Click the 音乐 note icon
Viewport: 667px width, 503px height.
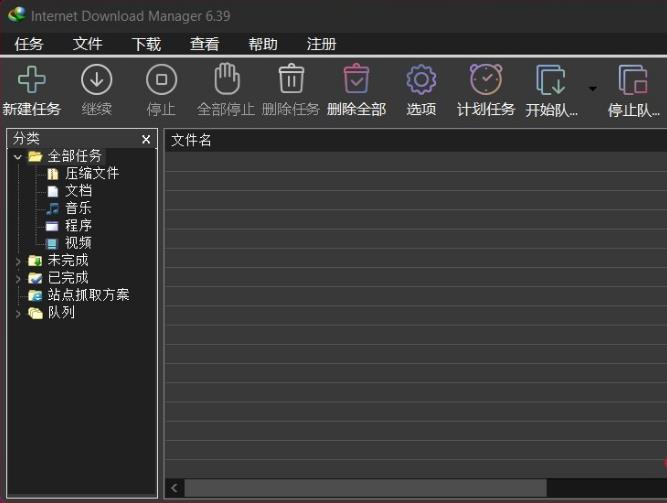click(x=52, y=209)
